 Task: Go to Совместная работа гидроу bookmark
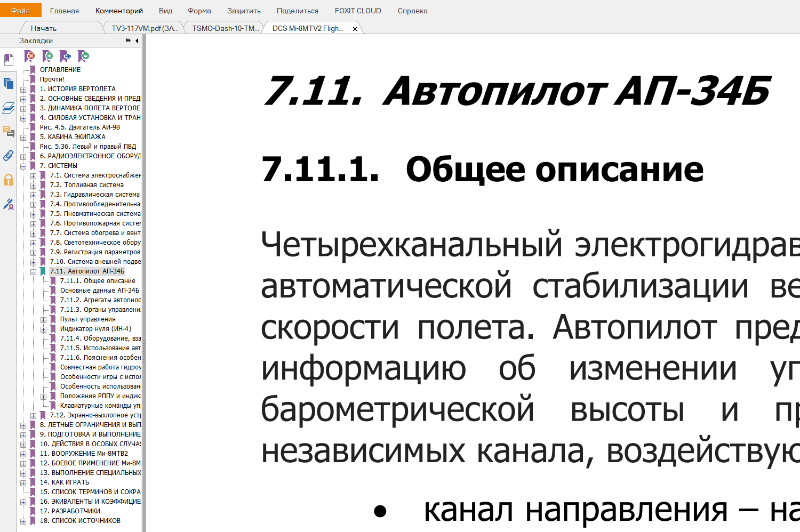tap(100, 367)
